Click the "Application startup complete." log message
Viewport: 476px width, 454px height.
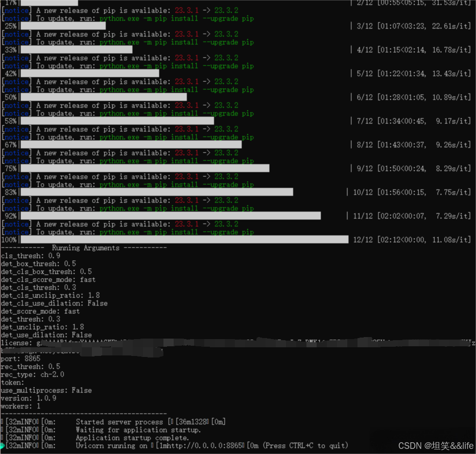(x=132, y=438)
